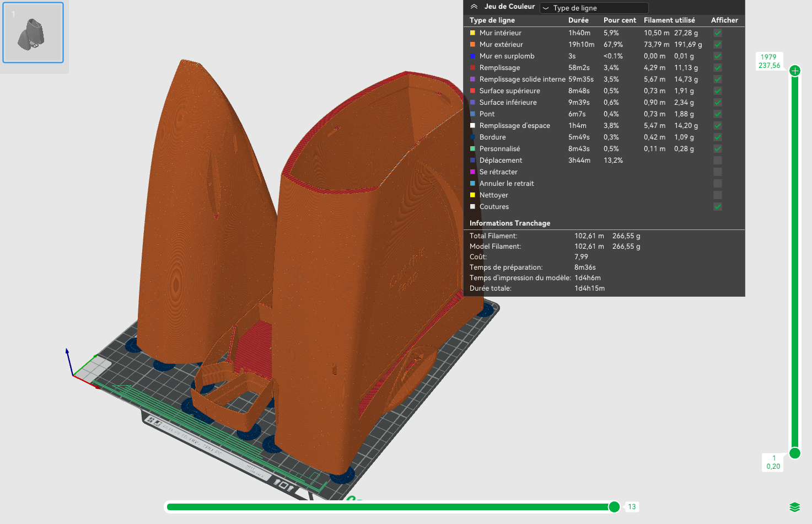Toggle Mur intérieur visibility checkbox
Image resolution: width=812 pixels, height=524 pixels.
click(x=717, y=33)
